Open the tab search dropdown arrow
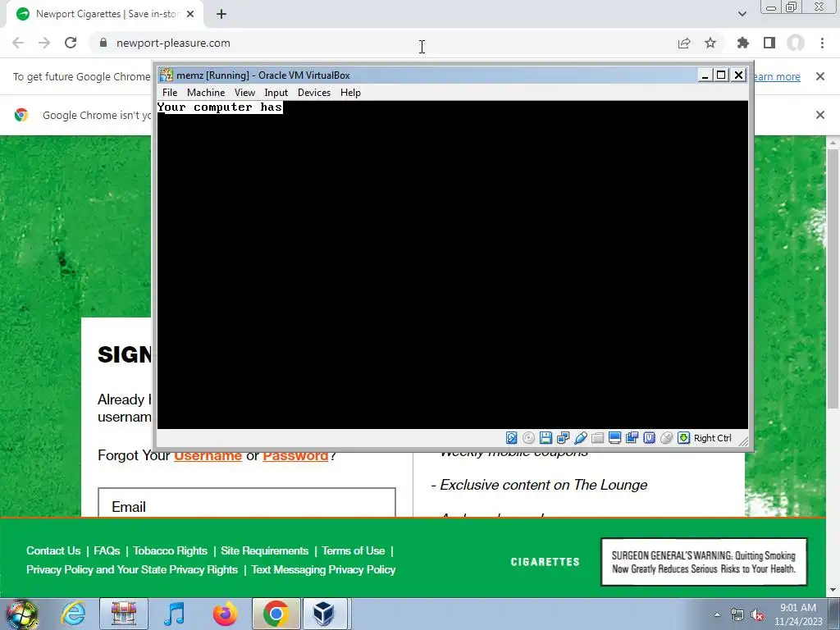The height and width of the screenshot is (630, 840). tap(742, 14)
